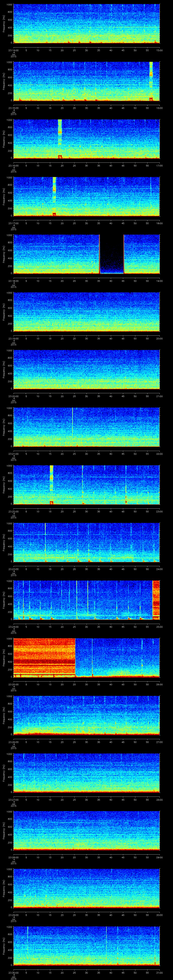Screen dimensions: 173x980
Task: Select the broadband burst near 15 s in the 23:22 spectrogram
Action: coord(51,485)
